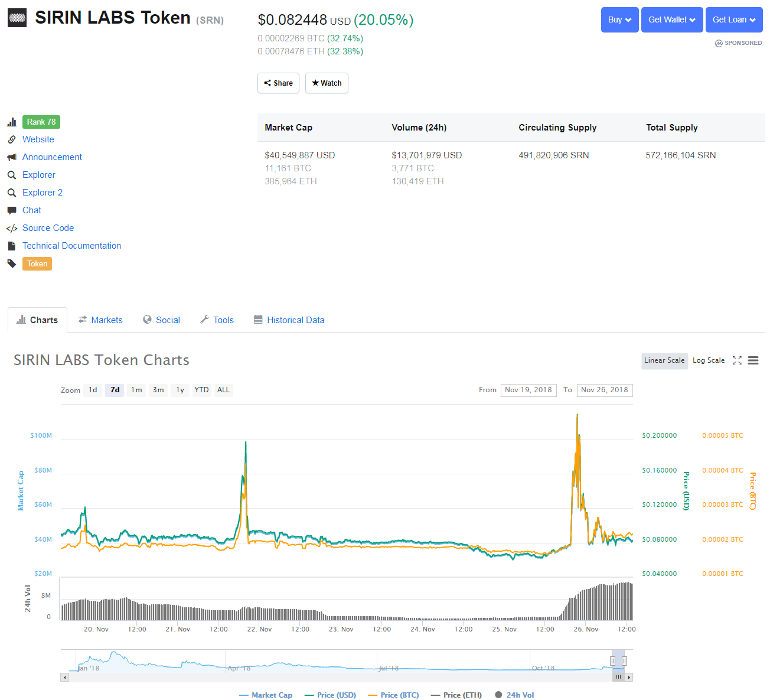Switch to the Tools tab
Screen dimensions: 770x700
217,320
